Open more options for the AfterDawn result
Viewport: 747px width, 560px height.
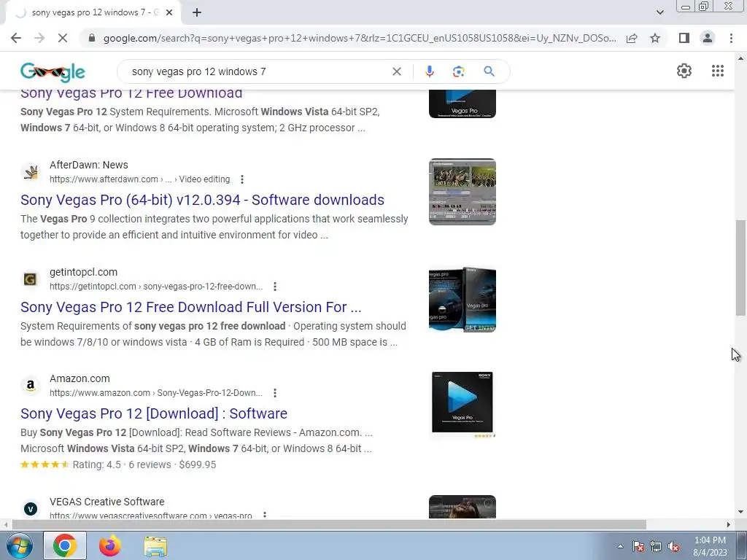[x=242, y=179]
